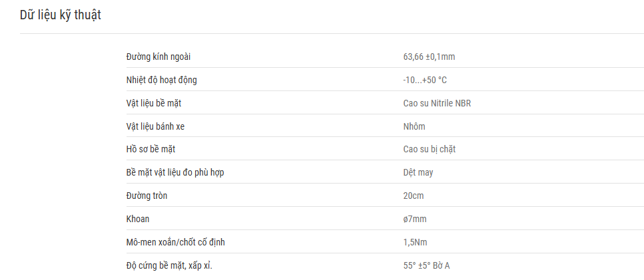Image resolution: width=644 pixels, height=280 pixels.
Task: Click the -10...+50 °C temperature value
Action: coord(425,80)
